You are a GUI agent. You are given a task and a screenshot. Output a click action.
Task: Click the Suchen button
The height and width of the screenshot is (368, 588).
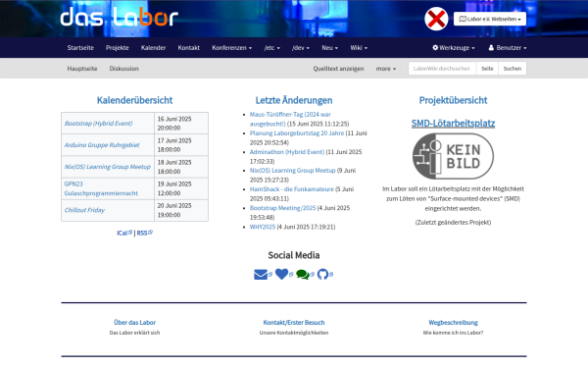point(513,69)
